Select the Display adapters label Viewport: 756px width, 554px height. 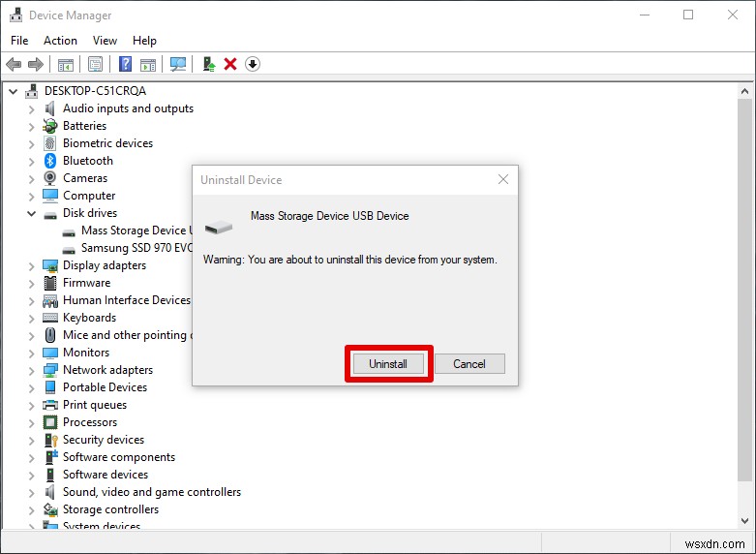coord(105,265)
